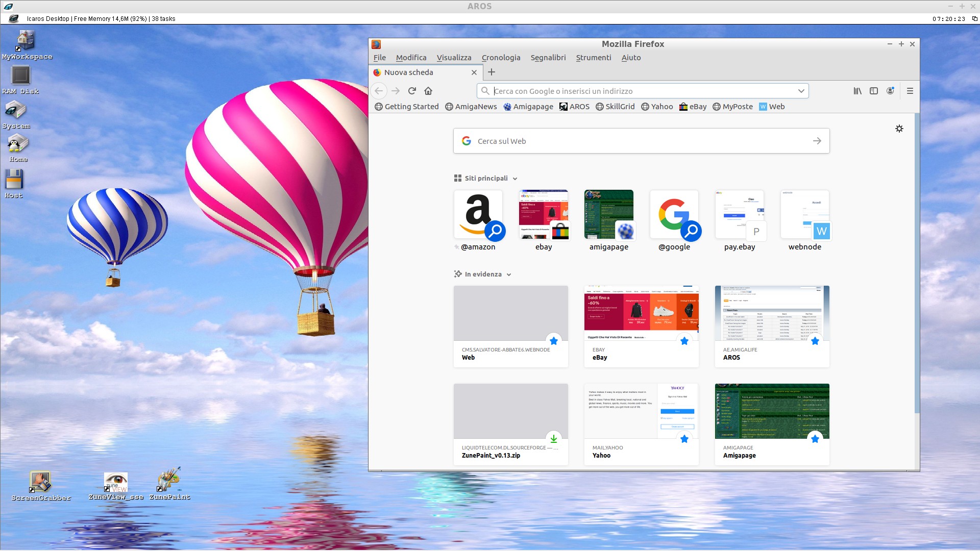The width and height of the screenshot is (980, 551).
Task: Open new tab customization gear
Action: coord(899,129)
